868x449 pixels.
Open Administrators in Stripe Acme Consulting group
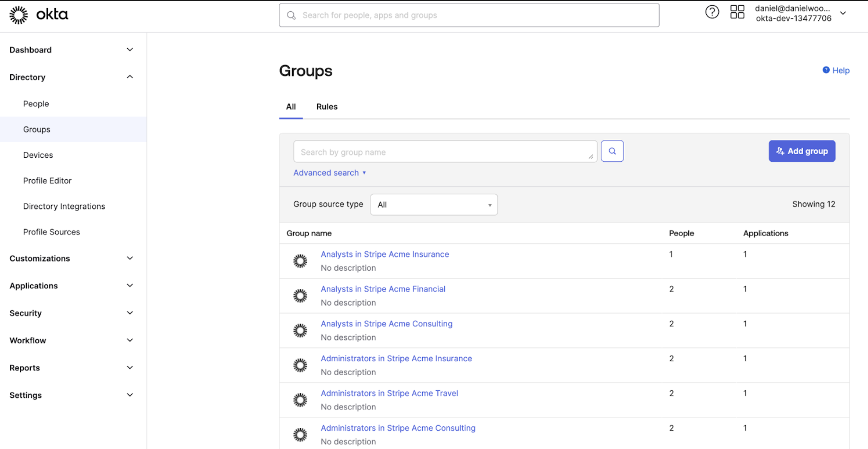[398, 428]
